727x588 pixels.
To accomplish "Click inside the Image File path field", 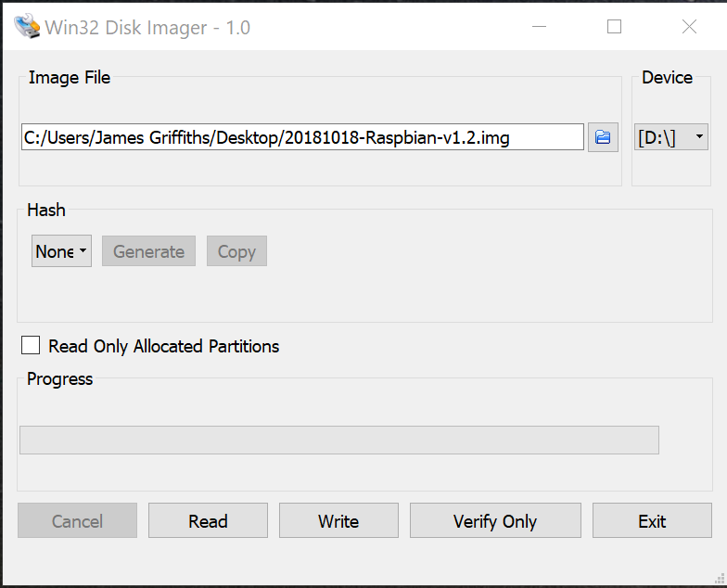I will click(x=302, y=137).
